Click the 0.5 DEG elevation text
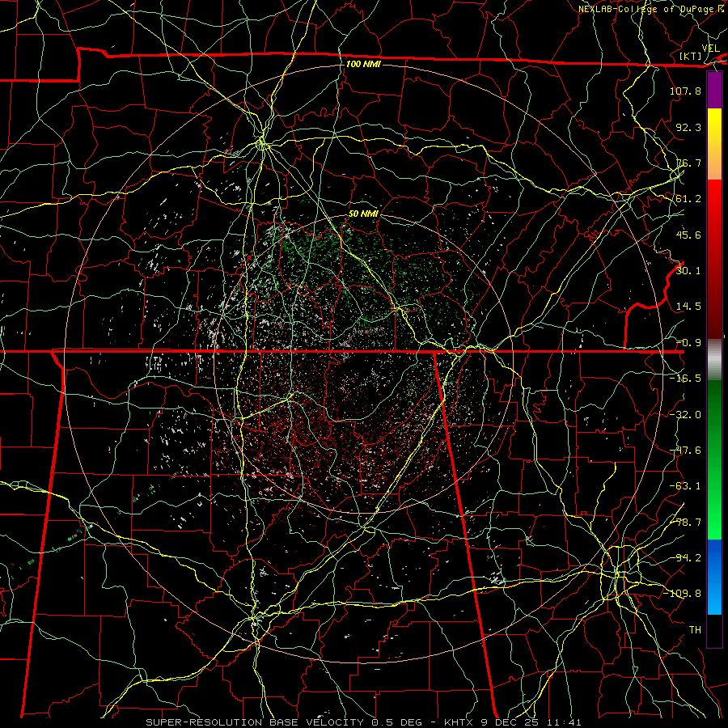 397,722
